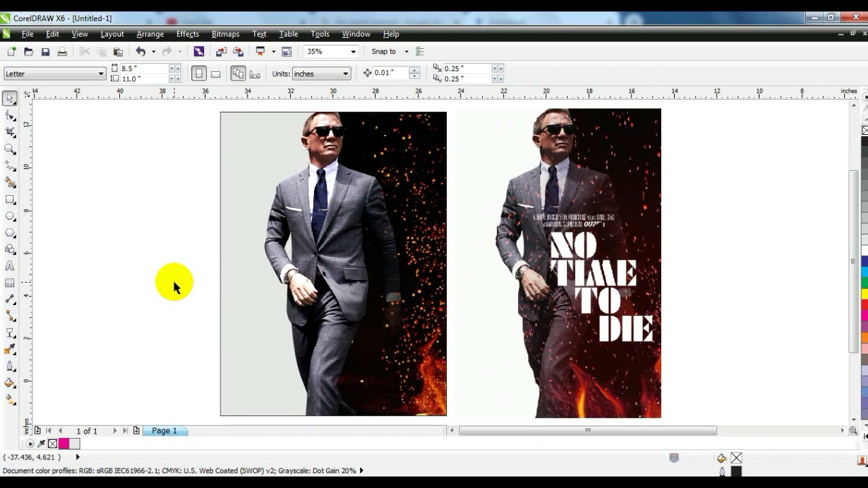Select the Interactive Fill tool
Screen dimensions: 868x488
pyautogui.click(x=10, y=400)
